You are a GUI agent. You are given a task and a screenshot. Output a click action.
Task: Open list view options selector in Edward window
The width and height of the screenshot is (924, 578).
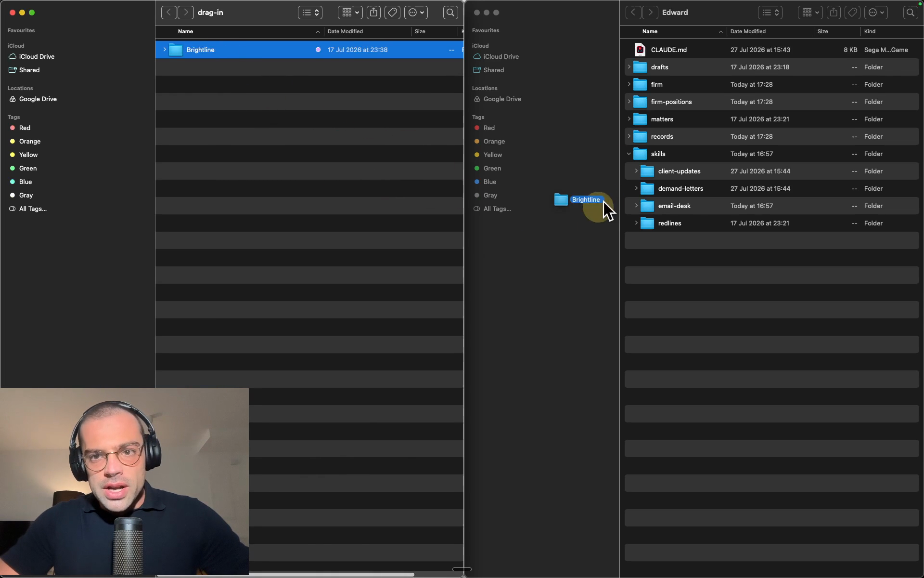coord(770,13)
